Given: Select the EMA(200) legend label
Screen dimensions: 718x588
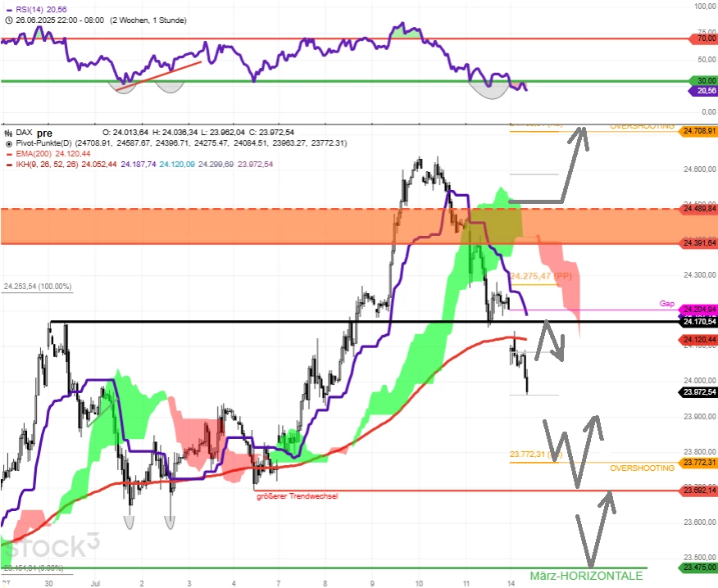Looking at the screenshot, I should click(34, 154).
